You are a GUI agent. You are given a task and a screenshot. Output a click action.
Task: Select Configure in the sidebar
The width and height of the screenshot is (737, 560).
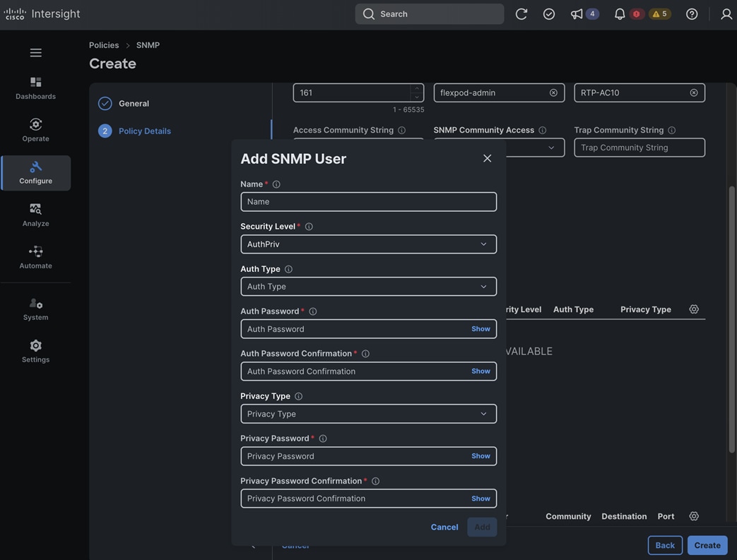(36, 173)
